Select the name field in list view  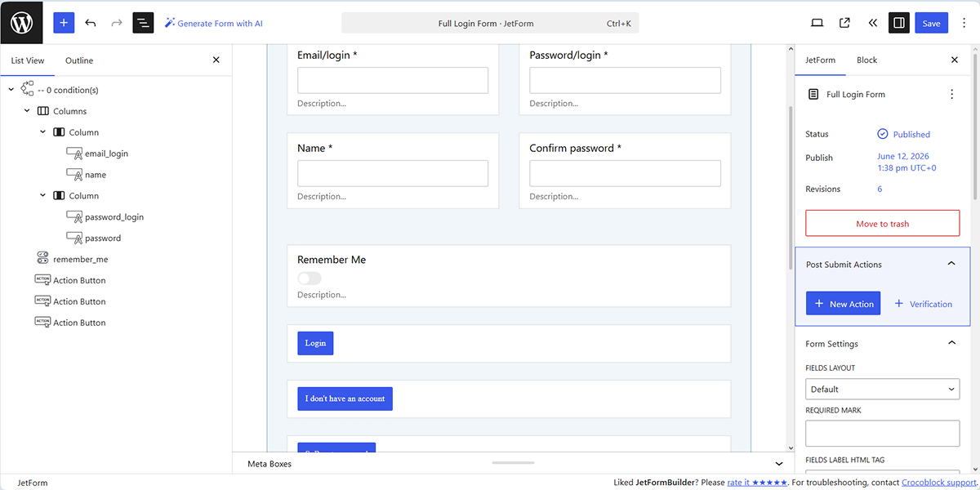coord(96,175)
